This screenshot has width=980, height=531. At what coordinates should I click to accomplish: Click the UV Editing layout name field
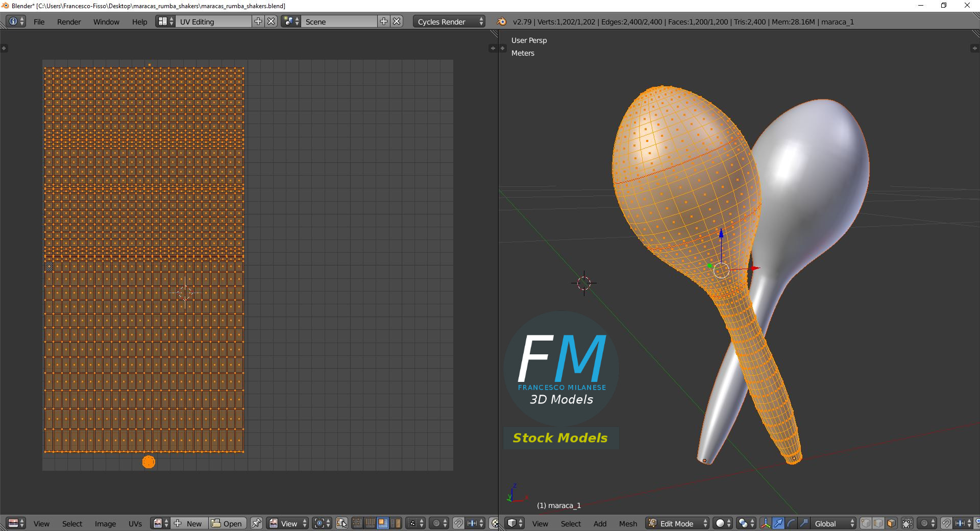[x=214, y=21]
